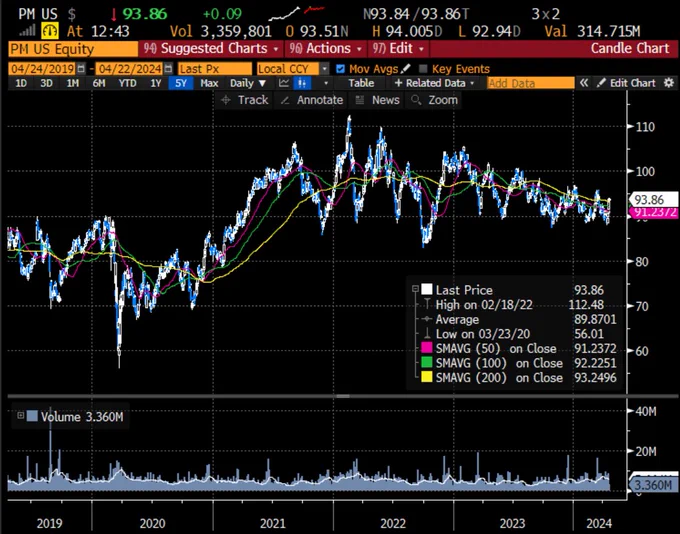Viewport: 680px width, 534px height.
Task: Collapse the legend box toggle
Action: [415, 288]
